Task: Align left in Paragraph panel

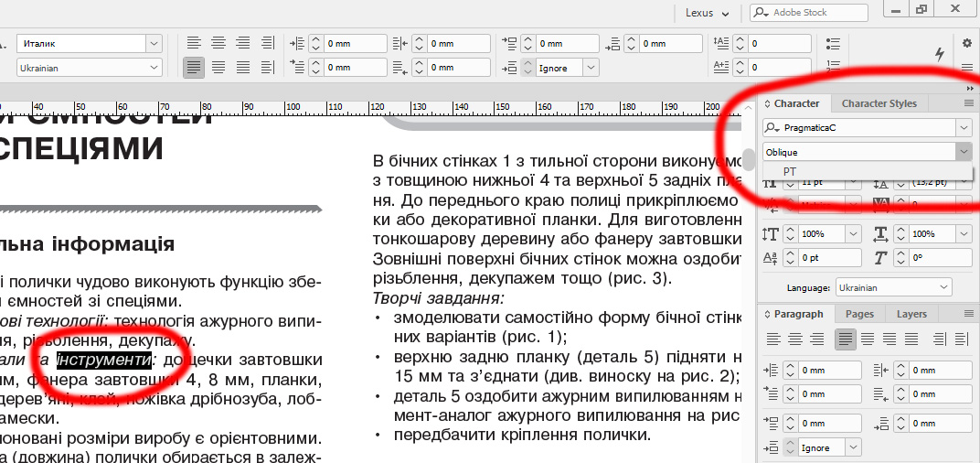Action: tap(773, 339)
